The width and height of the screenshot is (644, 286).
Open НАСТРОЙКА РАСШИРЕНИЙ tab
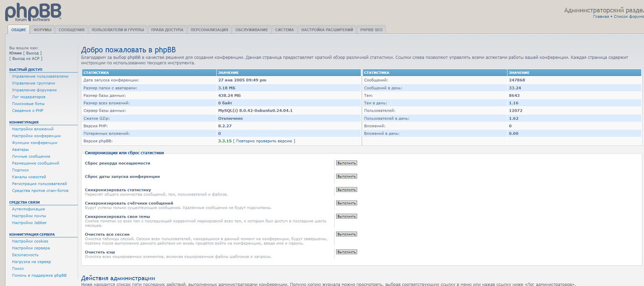pos(327,30)
